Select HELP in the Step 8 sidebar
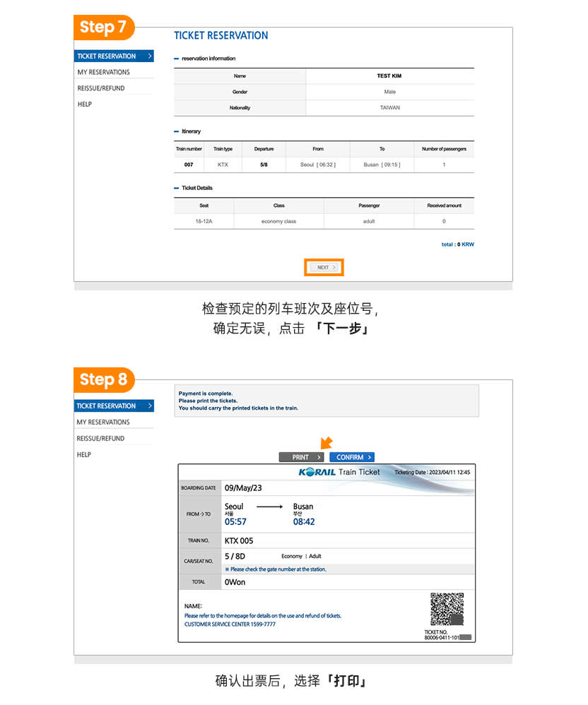The height and width of the screenshot is (705, 588). point(84,455)
